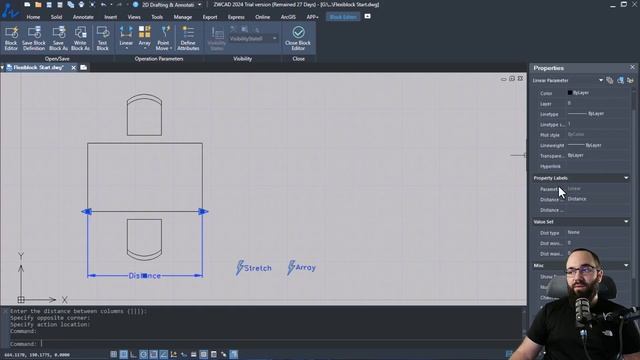Click the Undo arrow in quick access toolbar
640x360 pixels.
pos(104,4)
